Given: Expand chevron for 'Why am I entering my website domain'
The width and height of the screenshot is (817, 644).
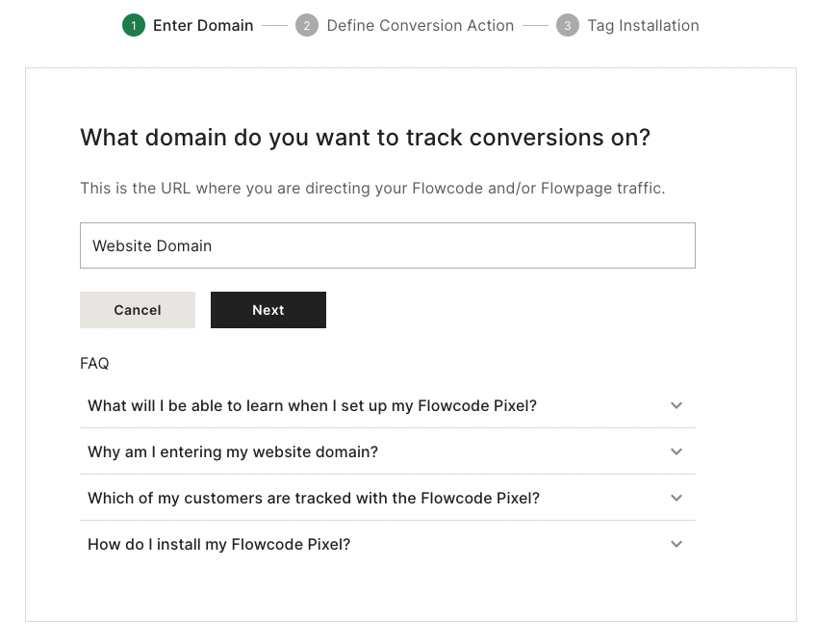Looking at the screenshot, I should (x=677, y=451).
